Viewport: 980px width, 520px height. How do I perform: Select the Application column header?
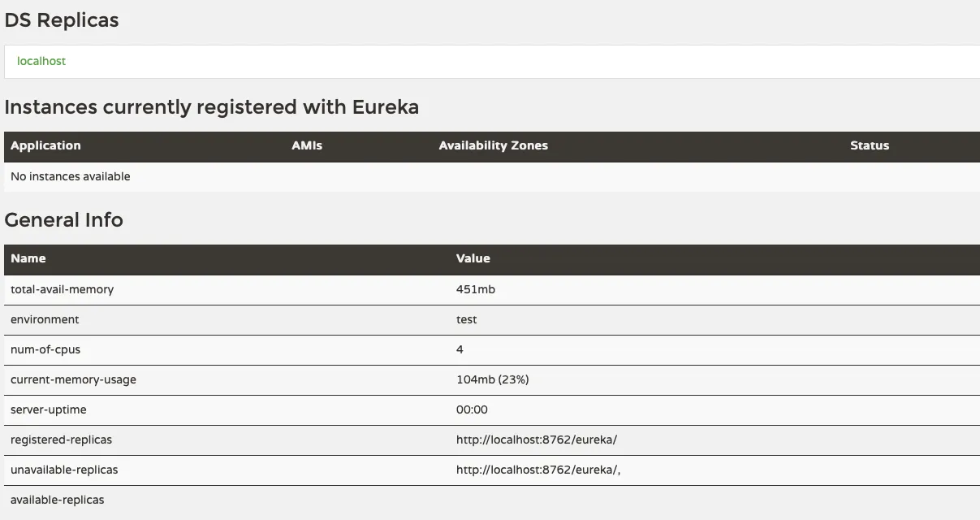pyautogui.click(x=45, y=145)
